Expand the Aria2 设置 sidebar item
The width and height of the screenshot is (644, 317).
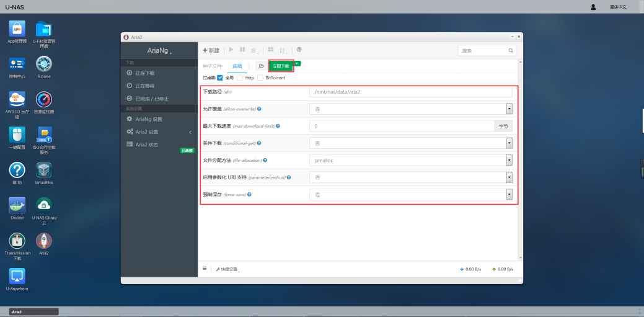click(159, 132)
